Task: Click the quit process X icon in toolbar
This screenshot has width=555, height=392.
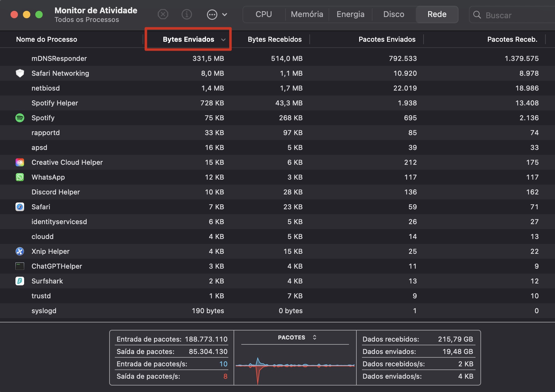Action: (x=163, y=14)
